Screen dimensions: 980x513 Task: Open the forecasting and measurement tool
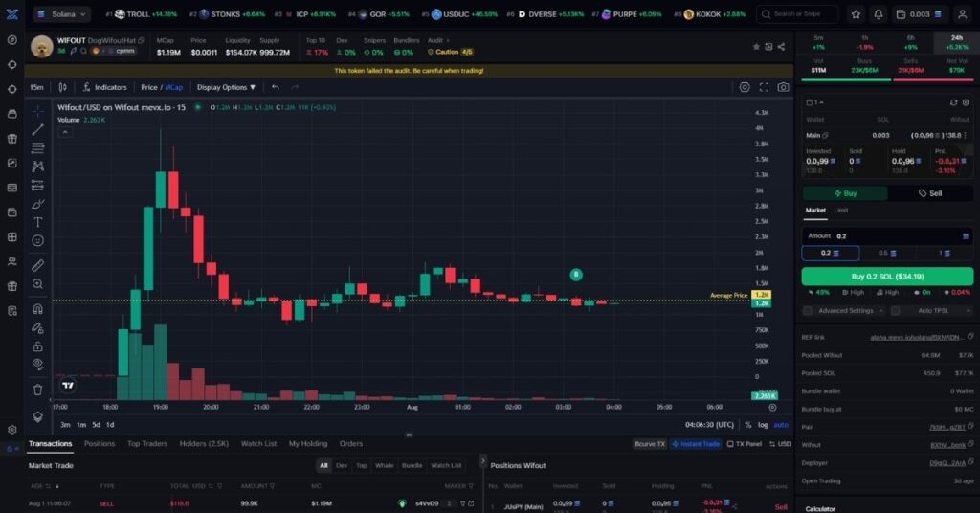pyautogui.click(x=38, y=186)
